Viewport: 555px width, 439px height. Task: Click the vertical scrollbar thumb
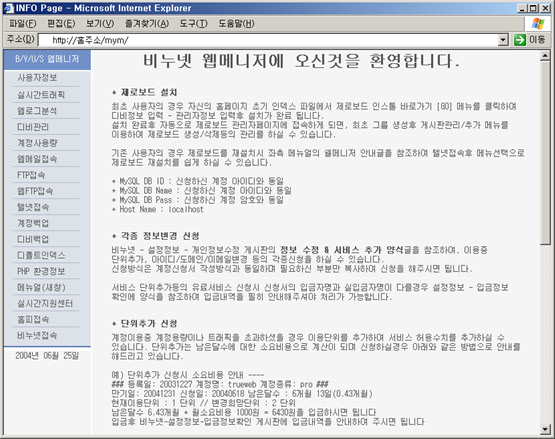(545, 153)
